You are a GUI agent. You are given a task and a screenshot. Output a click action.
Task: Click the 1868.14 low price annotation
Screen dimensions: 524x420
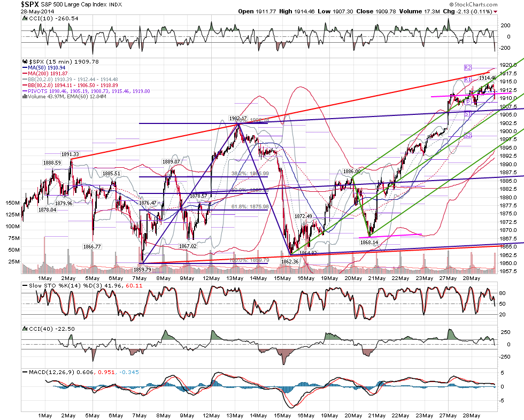[x=369, y=243]
